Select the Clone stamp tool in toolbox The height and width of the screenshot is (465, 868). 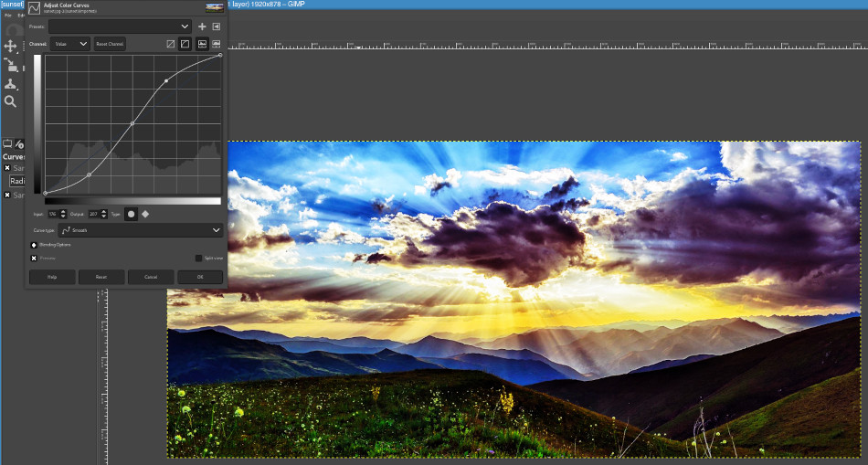pos(11,83)
